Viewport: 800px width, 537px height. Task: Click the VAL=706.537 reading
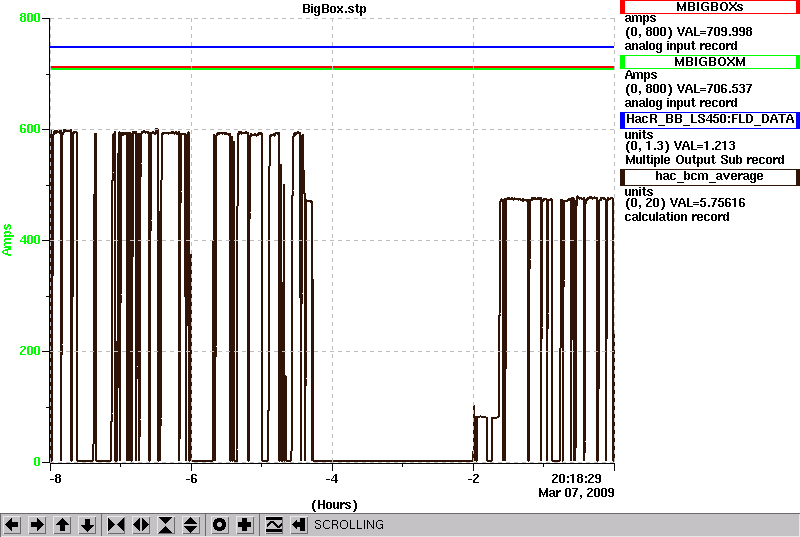pyautogui.click(x=714, y=89)
